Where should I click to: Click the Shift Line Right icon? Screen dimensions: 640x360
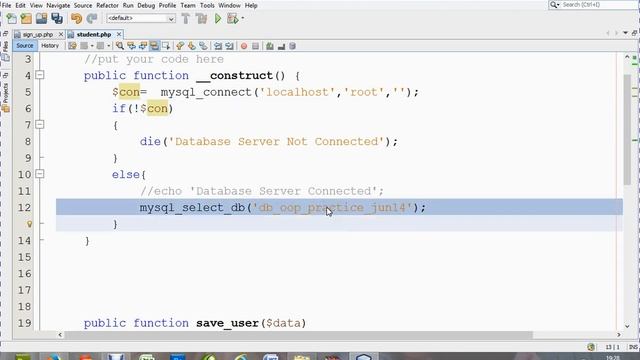(229, 46)
